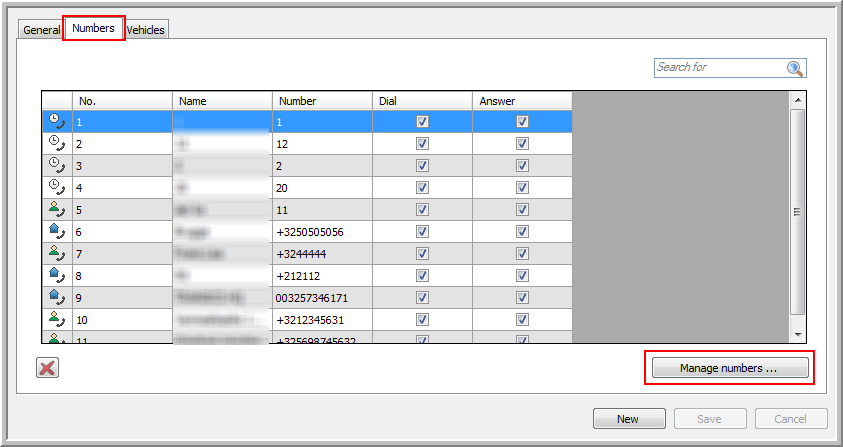Uncheck Dial checkbox for number 12

coord(422,143)
